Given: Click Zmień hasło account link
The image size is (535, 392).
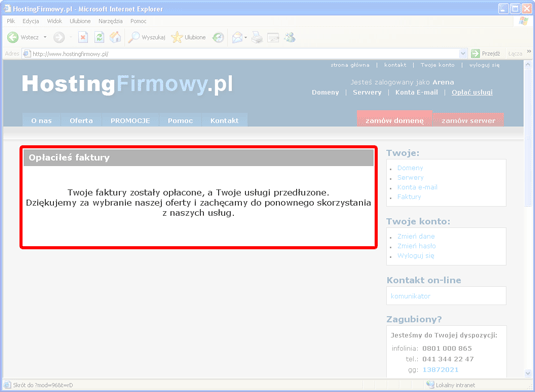Looking at the screenshot, I should coord(417,246).
